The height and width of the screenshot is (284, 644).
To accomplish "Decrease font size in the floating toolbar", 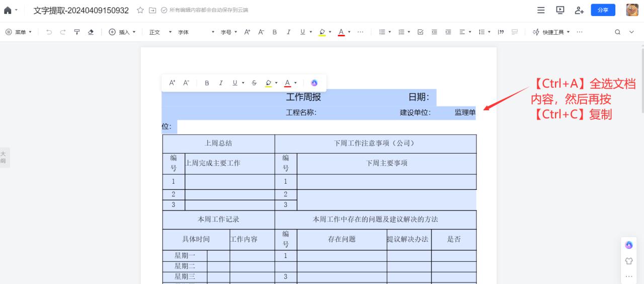I will (x=186, y=83).
